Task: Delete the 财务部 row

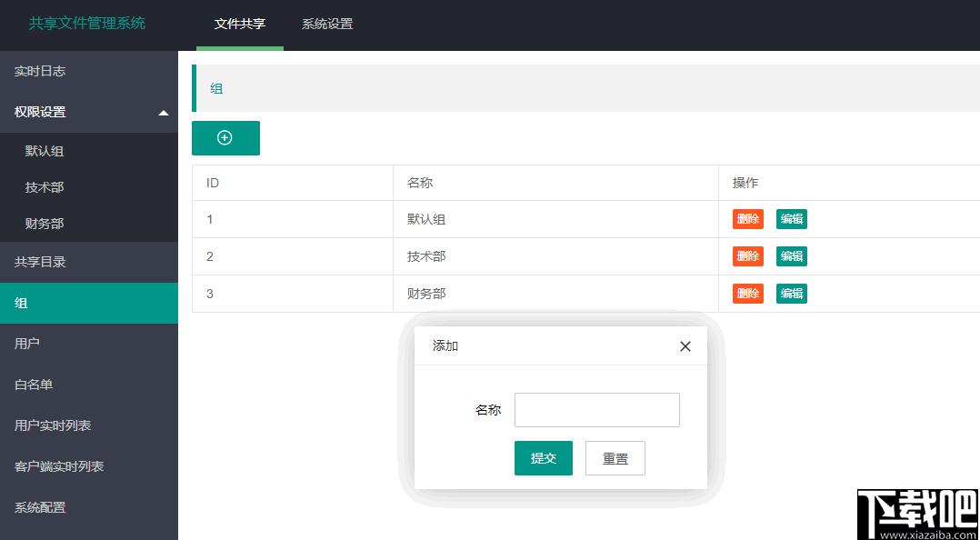Action: (x=748, y=294)
